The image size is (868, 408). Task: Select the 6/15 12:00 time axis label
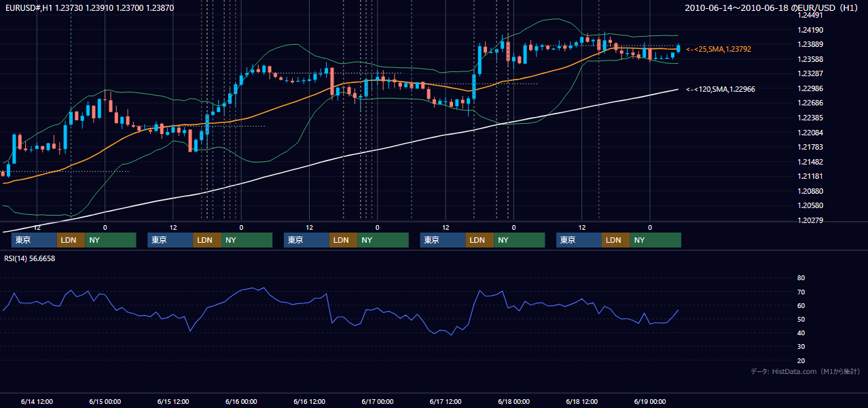click(x=173, y=402)
